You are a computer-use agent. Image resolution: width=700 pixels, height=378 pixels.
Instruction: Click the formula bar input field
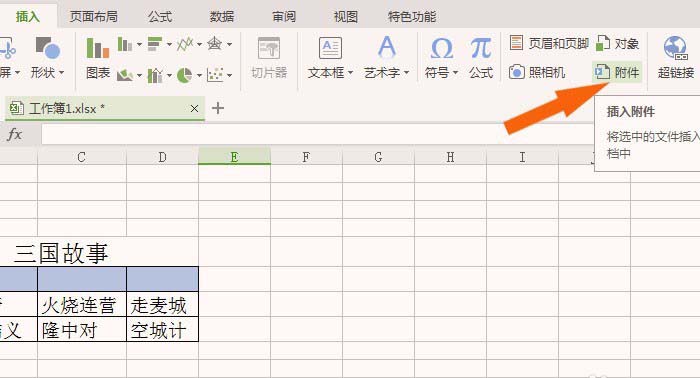[x=318, y=134]
